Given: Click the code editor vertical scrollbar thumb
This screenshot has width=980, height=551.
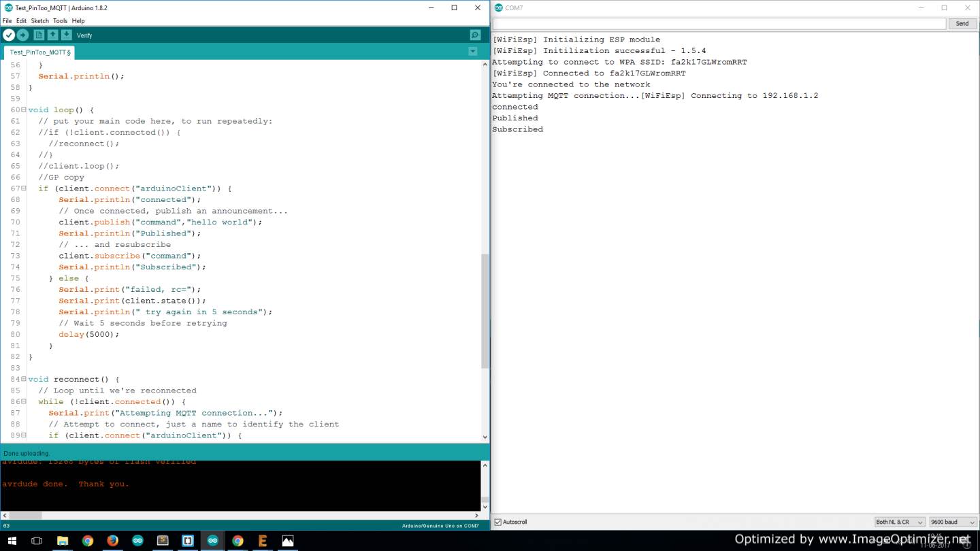Looking at the screenshot, I should click(485, 312).
